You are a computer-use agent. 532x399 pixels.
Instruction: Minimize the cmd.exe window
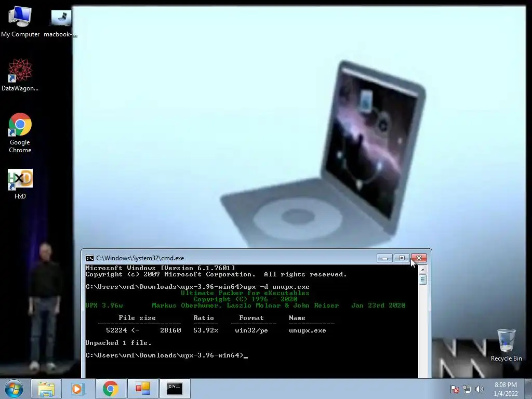click(x=384, y=258)
